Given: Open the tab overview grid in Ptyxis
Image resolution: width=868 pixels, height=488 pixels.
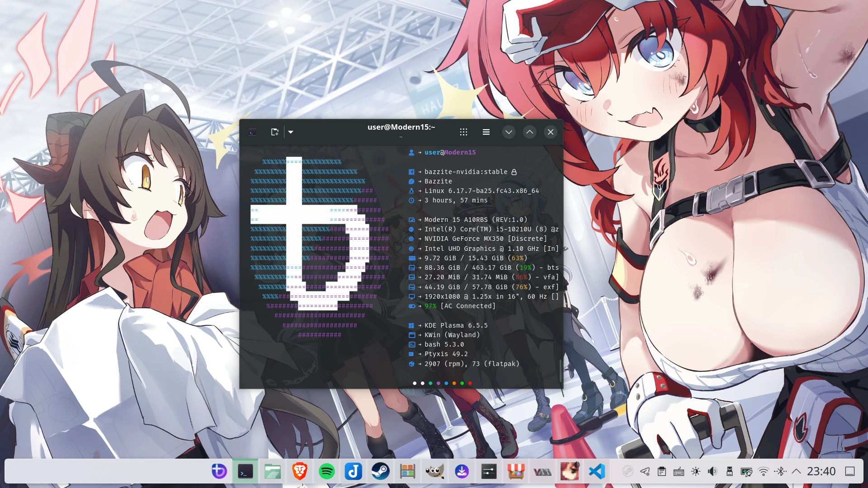Looking at the screenshot, I should click(x=463, y=132).
